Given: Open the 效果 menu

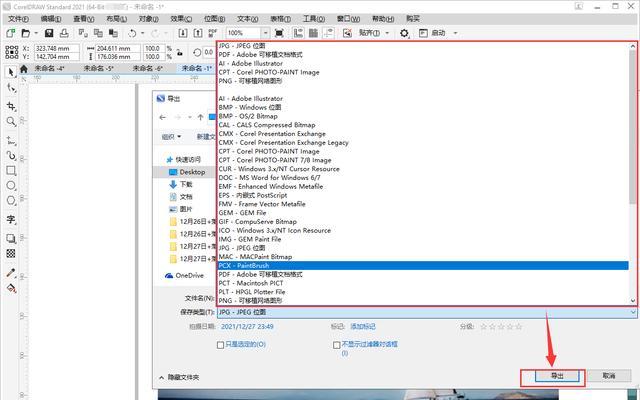Looking at the screenshot, I should (x=181, y=19).
